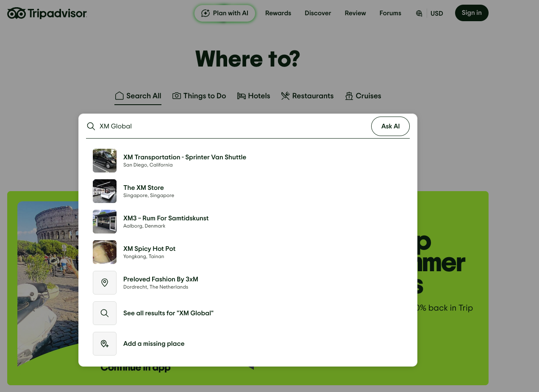The height and width of the screenshot is (392, 539).
Task: Click the globe language icon
Action: 419,13
